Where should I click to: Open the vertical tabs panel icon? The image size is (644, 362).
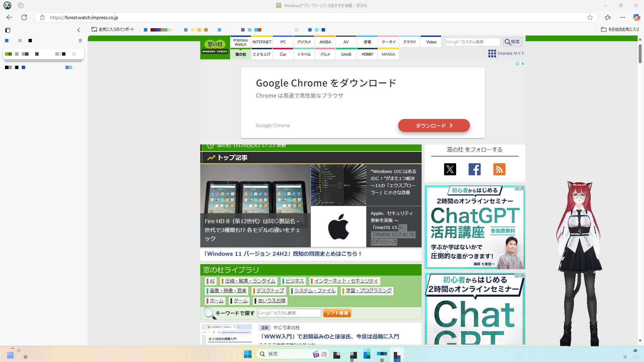coord(8,30)
